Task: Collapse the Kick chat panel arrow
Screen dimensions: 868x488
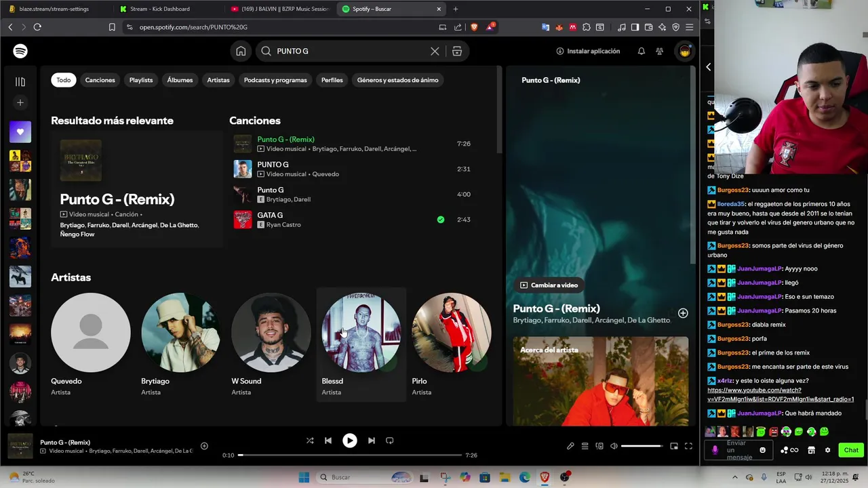Action: (708, 66)
